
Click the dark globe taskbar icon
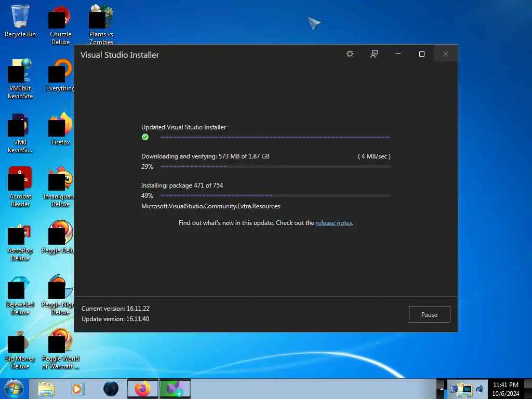(x=111, y=389)
